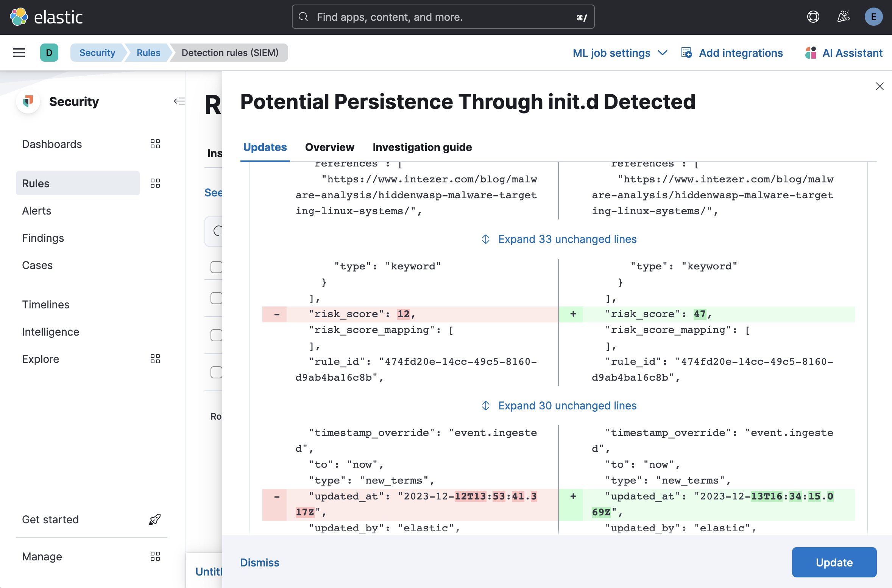892x588 pixels.
Task: Open Findings in the sidebar
Action: click(43, 238)
